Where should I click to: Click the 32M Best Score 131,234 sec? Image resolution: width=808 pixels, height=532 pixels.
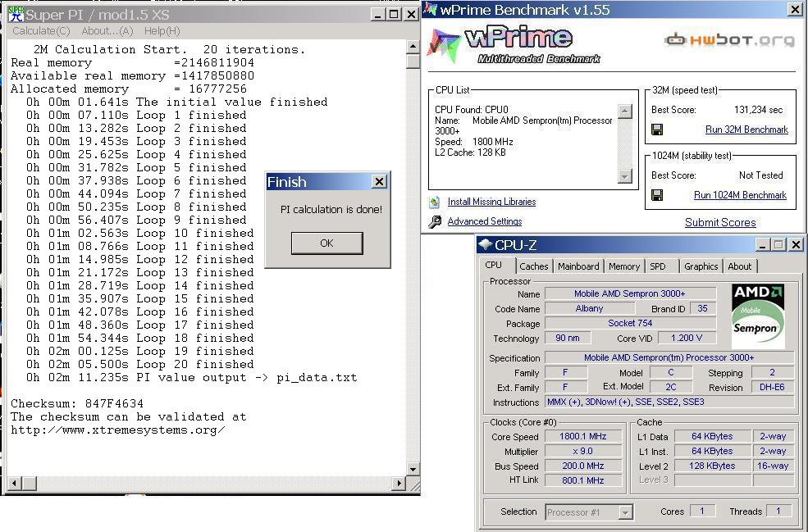[758, 110]
